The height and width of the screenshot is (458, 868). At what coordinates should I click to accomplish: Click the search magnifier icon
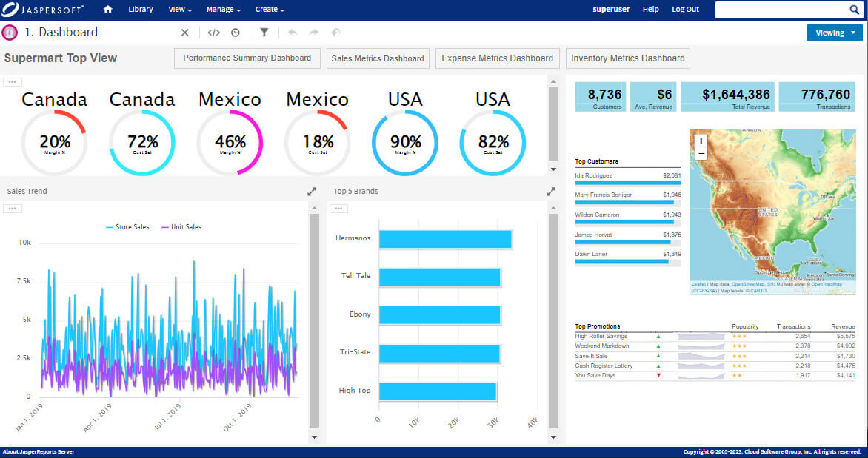click(855, 10)
